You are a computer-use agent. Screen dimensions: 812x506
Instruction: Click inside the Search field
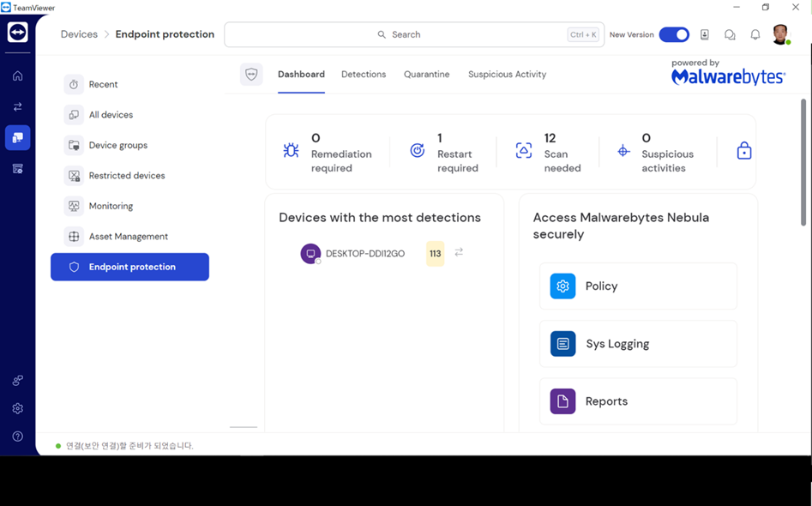pyautogui.click(x=414, y=34)
